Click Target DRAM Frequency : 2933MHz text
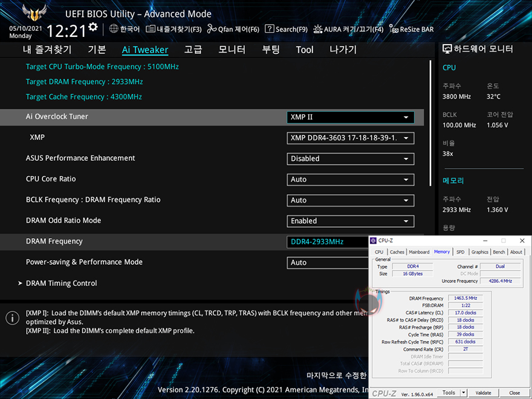This screenshot has height=399, width=532. coord(84,82)
